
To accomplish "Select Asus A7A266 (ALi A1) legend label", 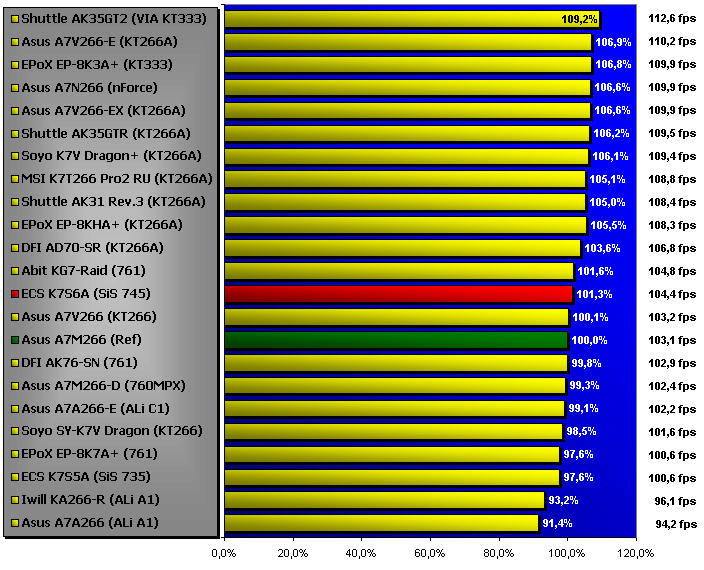I will 90,522.
